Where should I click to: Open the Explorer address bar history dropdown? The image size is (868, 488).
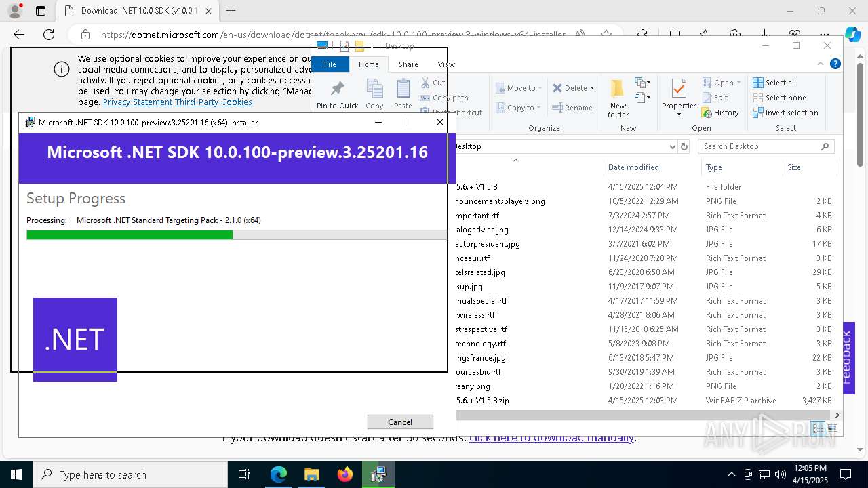(x=672, y=146)
